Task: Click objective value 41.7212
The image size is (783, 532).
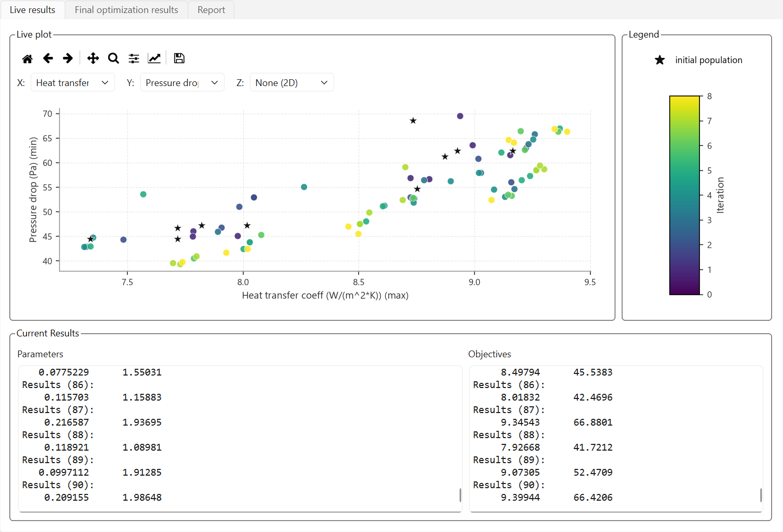Action: 593,448
